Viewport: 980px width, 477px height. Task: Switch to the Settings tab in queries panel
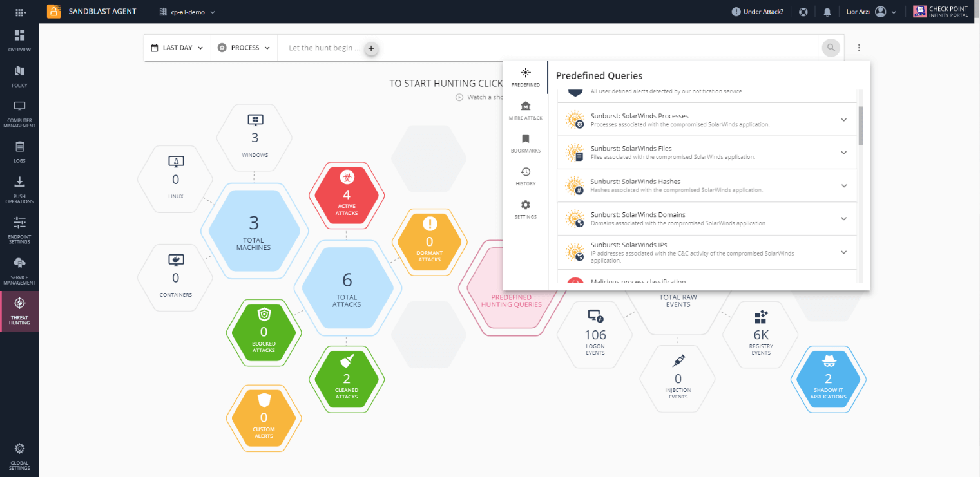tap(526, 210)
